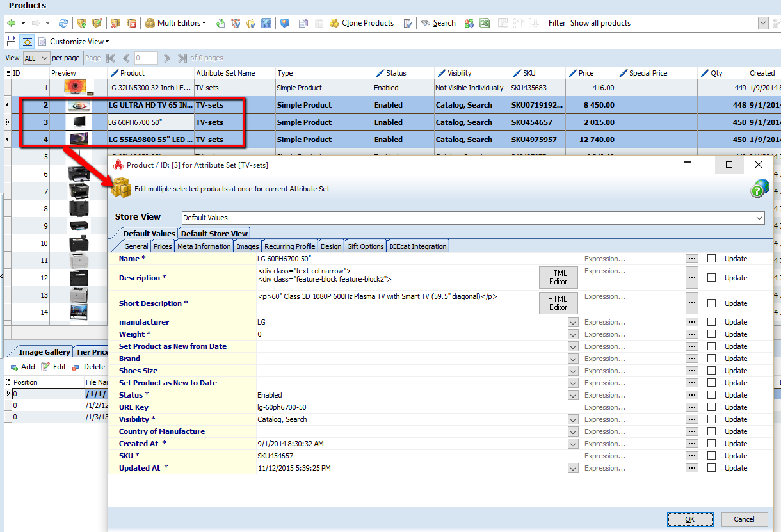Screen dimensions: 781x532
Task: Switch to the Images tab
Action: coord(248,246)
